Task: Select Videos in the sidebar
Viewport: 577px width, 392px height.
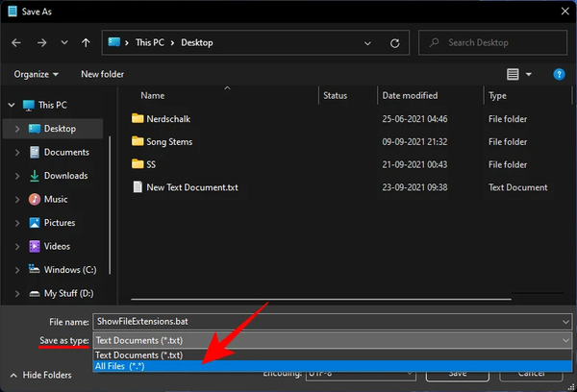Action: click(x=57, y=246)
